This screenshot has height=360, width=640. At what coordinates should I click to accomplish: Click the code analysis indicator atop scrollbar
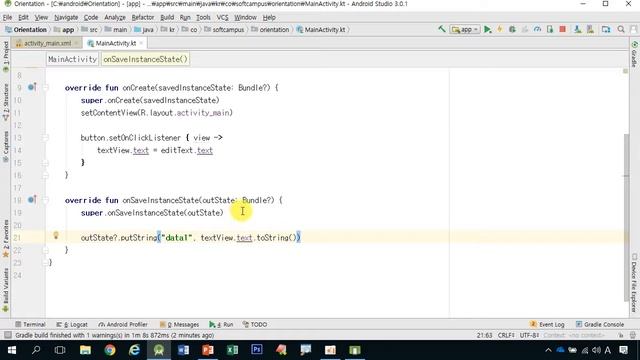pos(625,71)
